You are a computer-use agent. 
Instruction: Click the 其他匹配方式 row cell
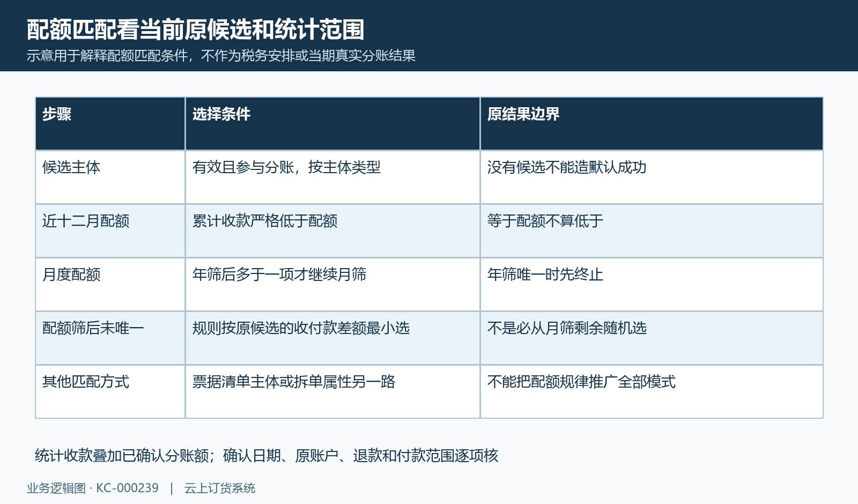click(110, 391)
